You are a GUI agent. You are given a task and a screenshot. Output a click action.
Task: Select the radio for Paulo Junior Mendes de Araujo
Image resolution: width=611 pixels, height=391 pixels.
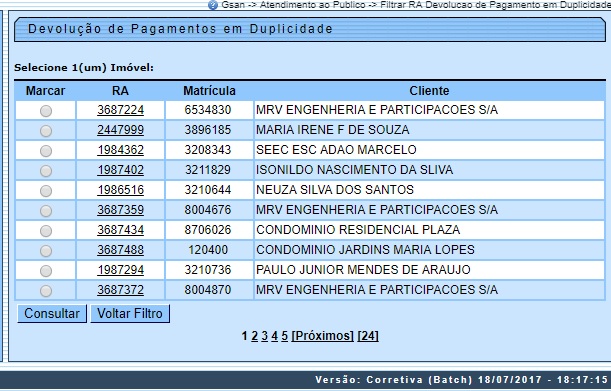(46, 271)
